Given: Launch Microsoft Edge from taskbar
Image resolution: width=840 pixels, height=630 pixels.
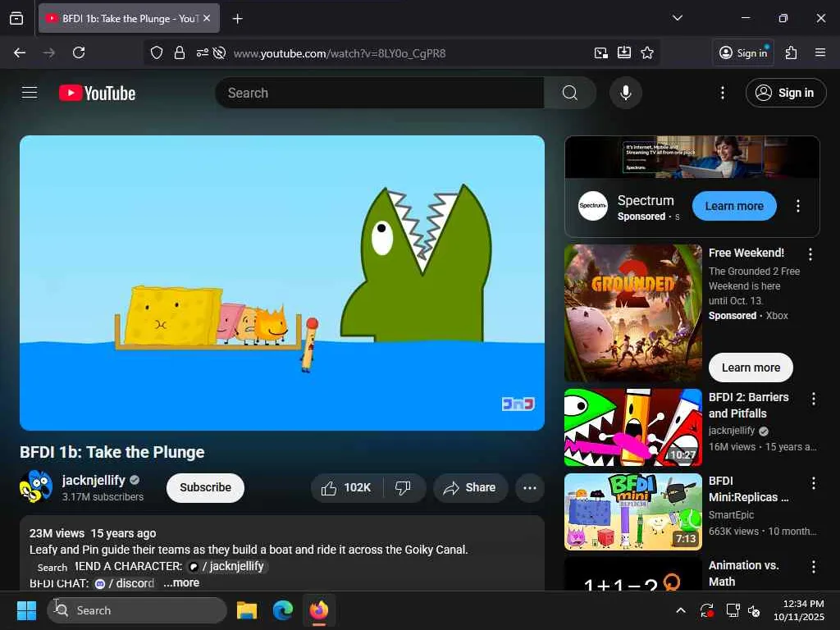Looking at the screenshot, I should [283, 610].
